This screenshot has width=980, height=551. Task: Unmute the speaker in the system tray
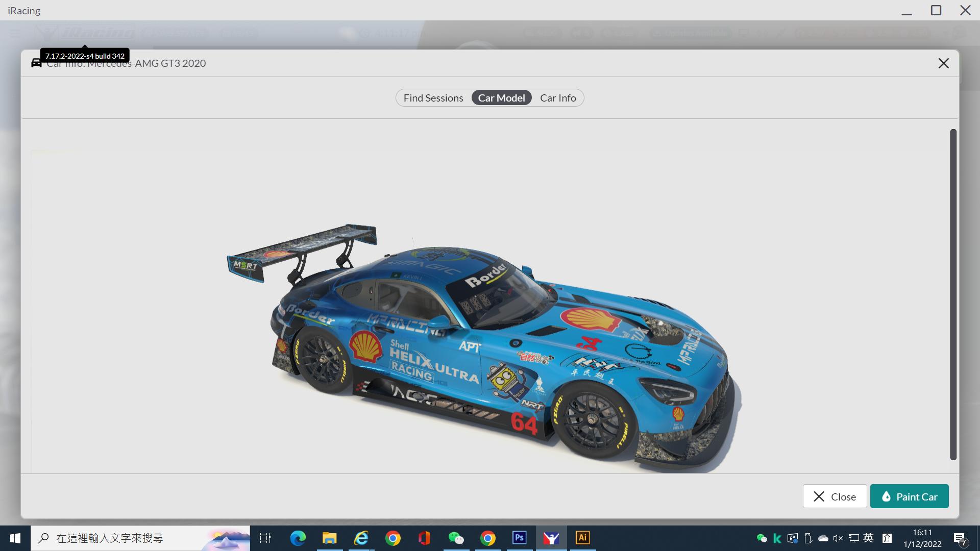point(837,538)
